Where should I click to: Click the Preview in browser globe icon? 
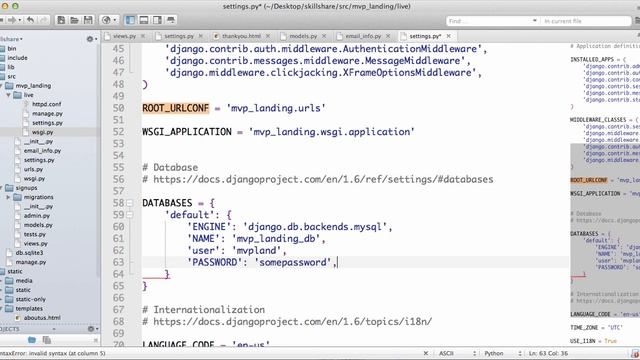(106, 20)
